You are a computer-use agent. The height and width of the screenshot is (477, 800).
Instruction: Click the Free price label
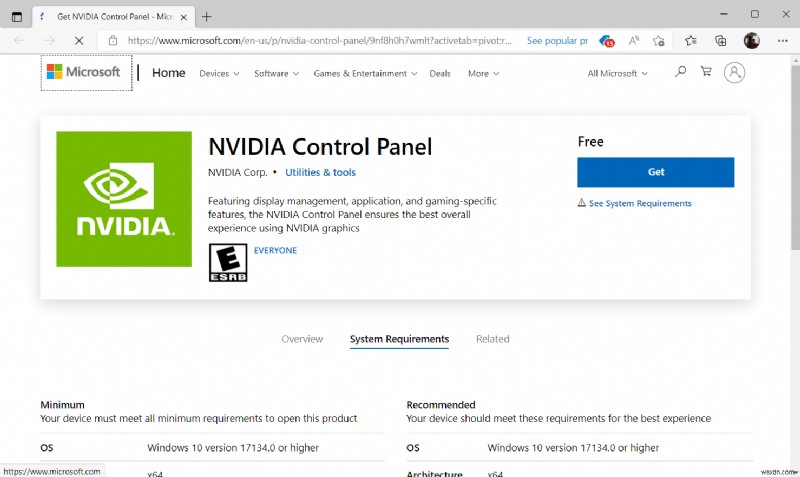coord(590,142)
